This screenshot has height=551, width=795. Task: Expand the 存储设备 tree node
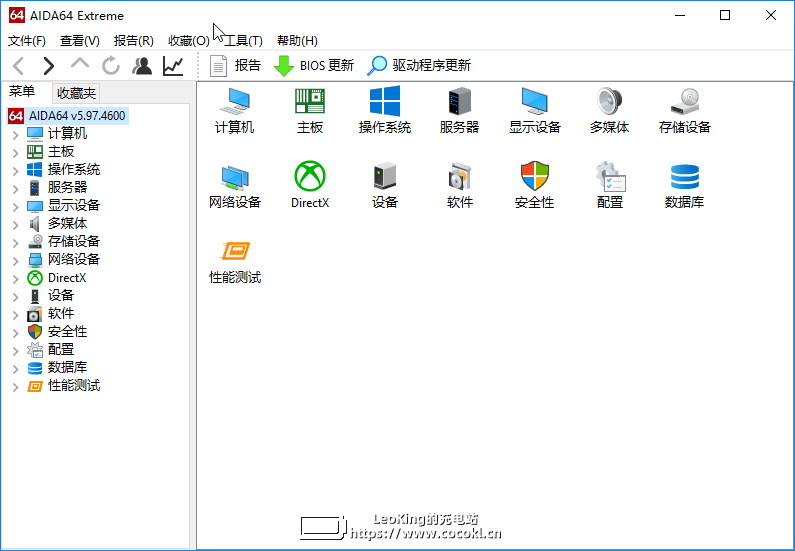pyautogui.click(x=15, y=243)
